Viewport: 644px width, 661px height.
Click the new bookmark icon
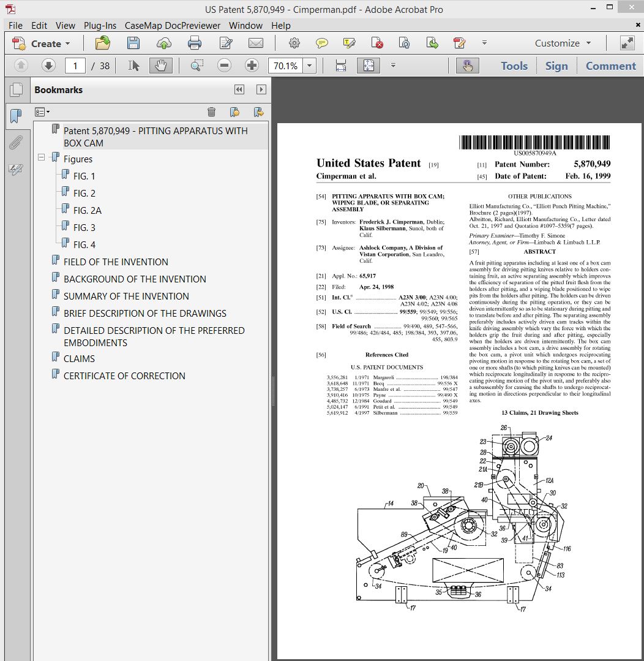pos(234,111)
